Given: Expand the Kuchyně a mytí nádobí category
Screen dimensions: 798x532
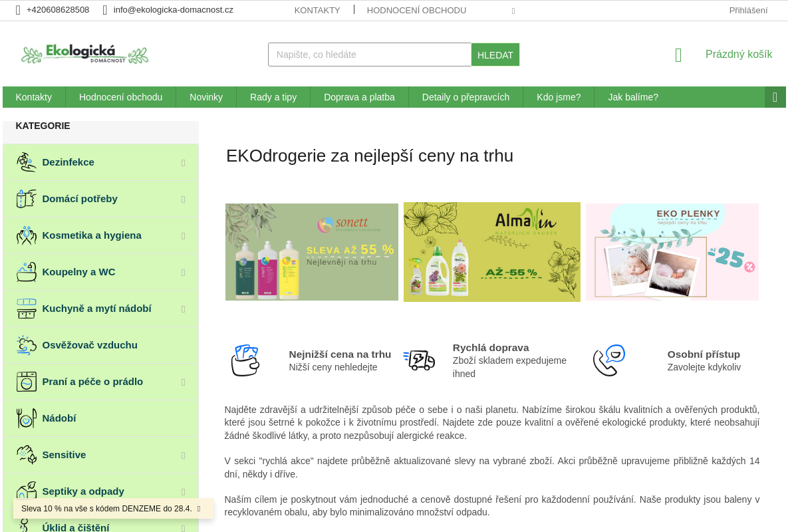Looking at the screenshot, I should click(x=184, y=309).
